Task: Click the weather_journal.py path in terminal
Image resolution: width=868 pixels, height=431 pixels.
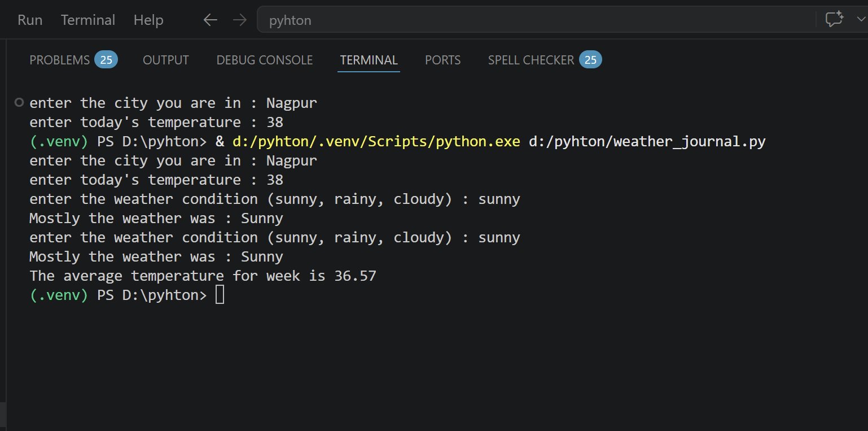Action: [647, 141]
